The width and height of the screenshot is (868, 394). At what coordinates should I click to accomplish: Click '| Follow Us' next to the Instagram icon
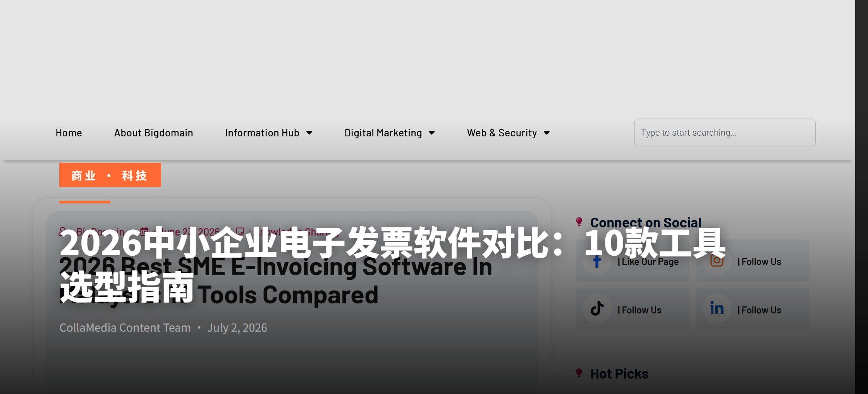click(759, 262)
